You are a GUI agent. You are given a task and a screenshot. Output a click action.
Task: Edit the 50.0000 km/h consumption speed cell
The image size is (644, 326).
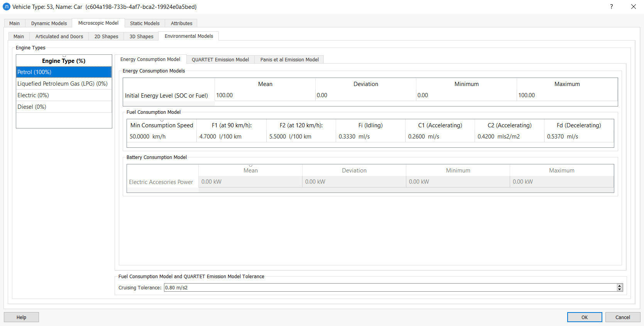(x=162, y=137)
